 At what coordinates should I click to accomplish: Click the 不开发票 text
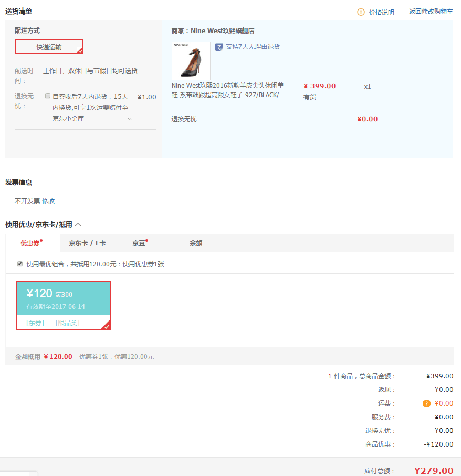[x=27, y=201]
